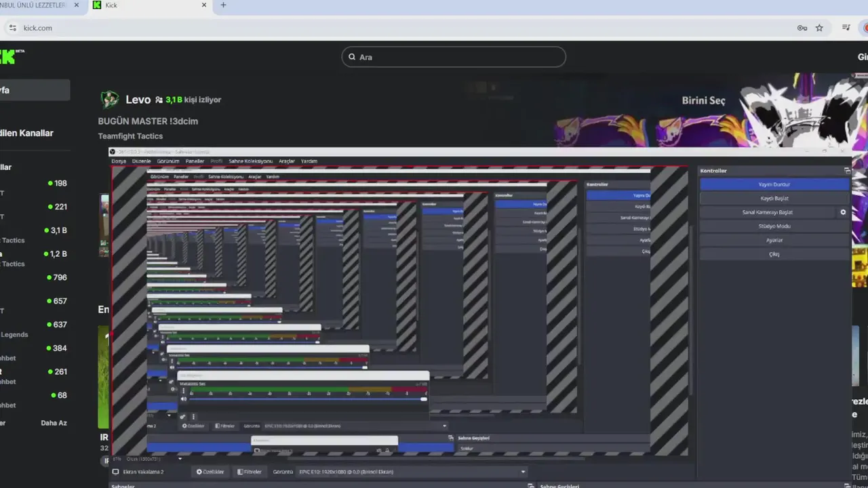Open the Sahne Koleksiyonu menu
Viewport: 868px width, 488px height.
251,161
